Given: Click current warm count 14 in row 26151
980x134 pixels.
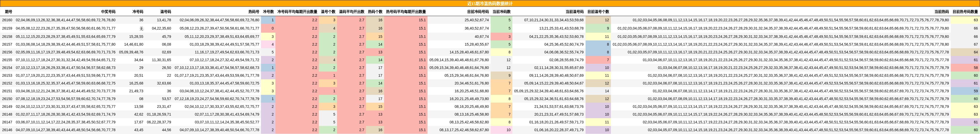Looking at the screenshot, I should click(598, 91).
